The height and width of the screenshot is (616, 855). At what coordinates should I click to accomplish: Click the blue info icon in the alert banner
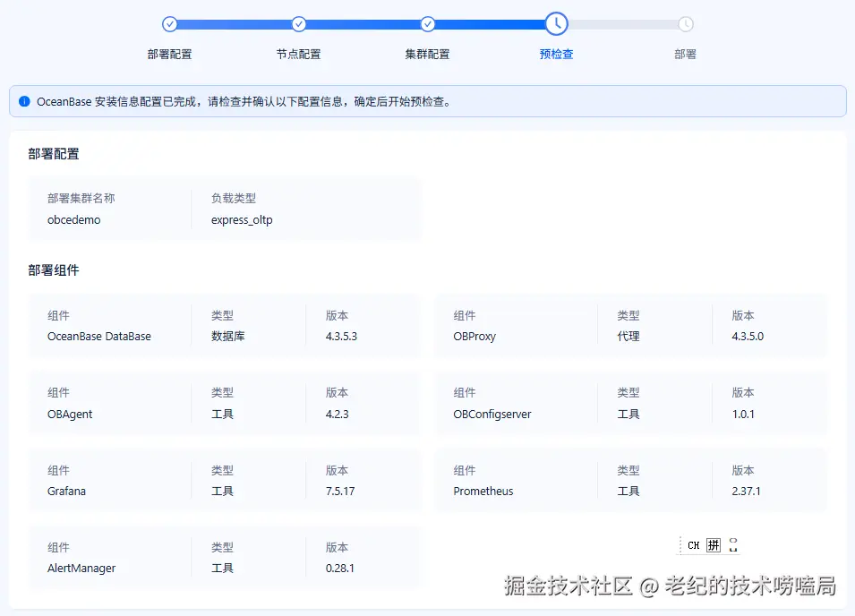tap(24, 101)
